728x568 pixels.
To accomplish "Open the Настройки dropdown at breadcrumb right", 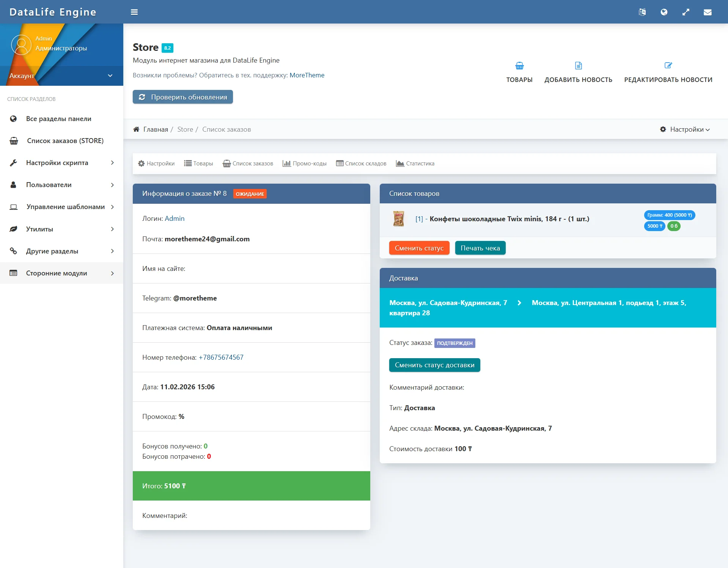I will coord(685,129).
